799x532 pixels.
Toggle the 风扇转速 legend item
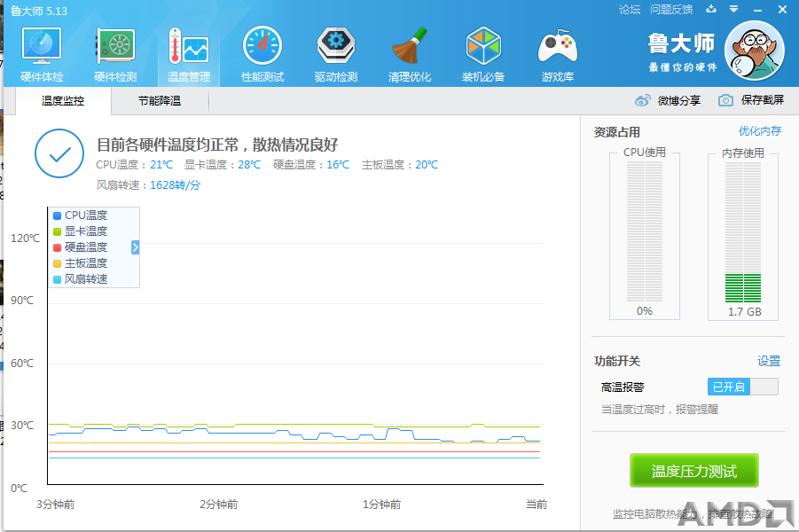[x=81, y=279]
